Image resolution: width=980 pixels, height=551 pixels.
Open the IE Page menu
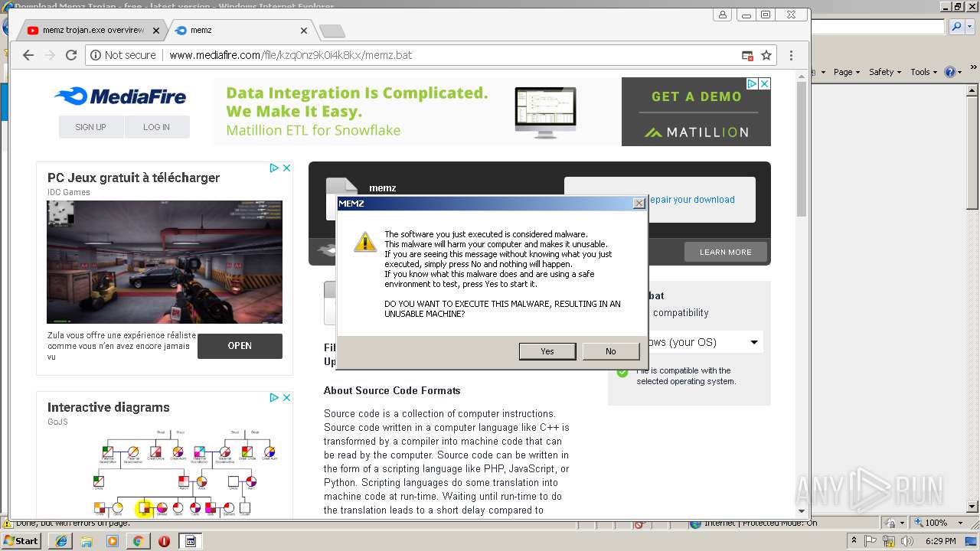846,72
